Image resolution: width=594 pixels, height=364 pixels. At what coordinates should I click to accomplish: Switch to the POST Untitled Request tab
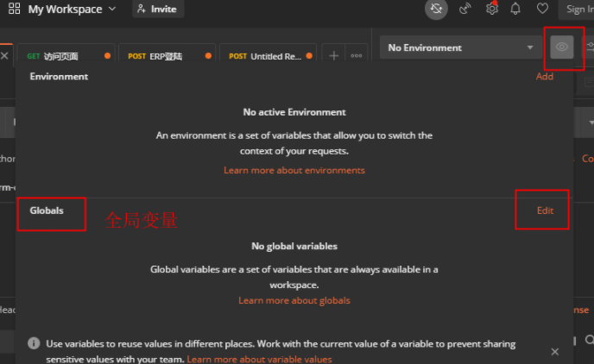[x=268, y=56]
